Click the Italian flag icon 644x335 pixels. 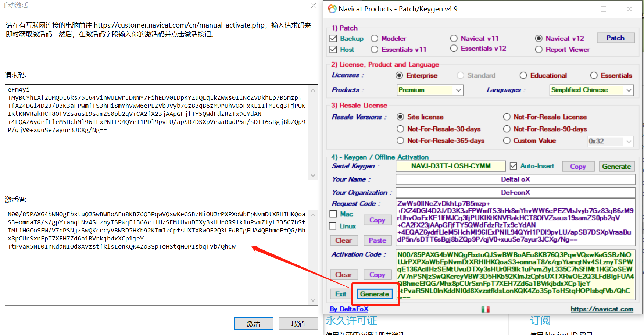tap(485, 309)
